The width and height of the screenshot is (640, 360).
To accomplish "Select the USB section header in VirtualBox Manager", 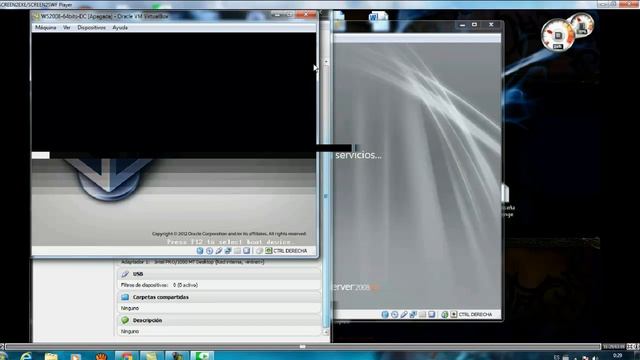I will 219,274.
